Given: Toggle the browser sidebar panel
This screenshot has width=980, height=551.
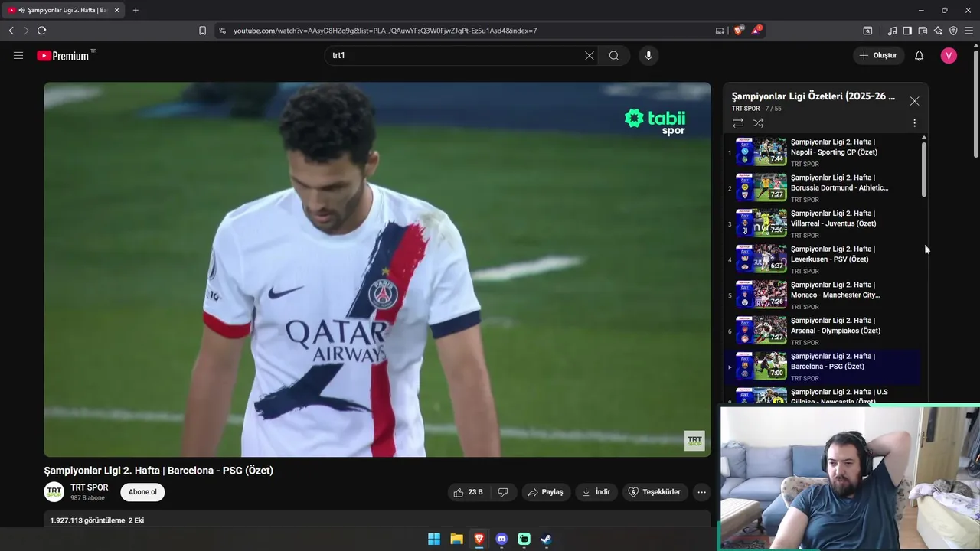Looking at the screenshot, I should pos(907,31).
